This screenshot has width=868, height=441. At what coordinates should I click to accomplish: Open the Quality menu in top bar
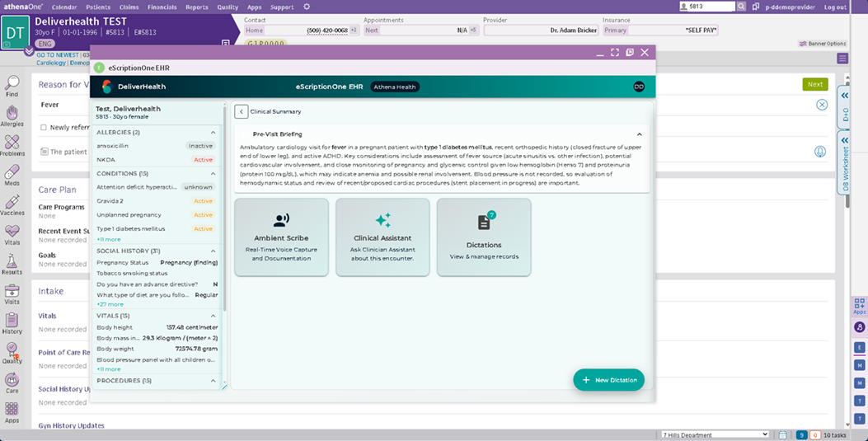[228, 7]
